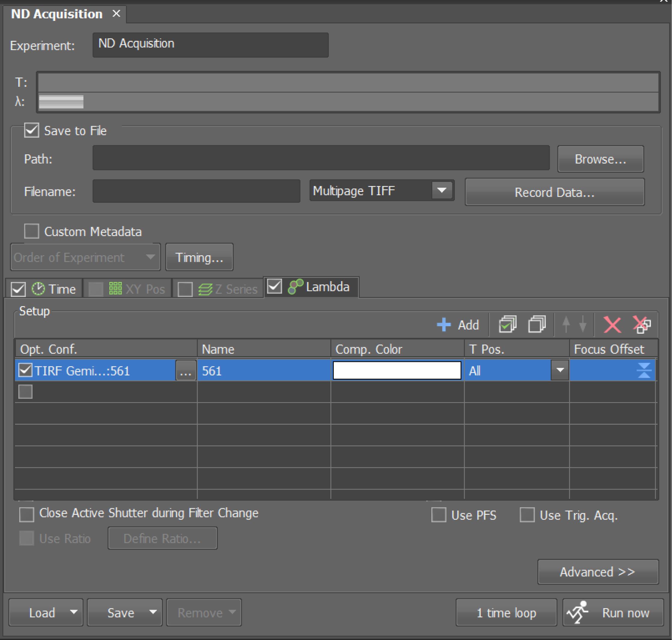Move the selected channel down
Screen dimensions: 672x640
click(583, 324)
